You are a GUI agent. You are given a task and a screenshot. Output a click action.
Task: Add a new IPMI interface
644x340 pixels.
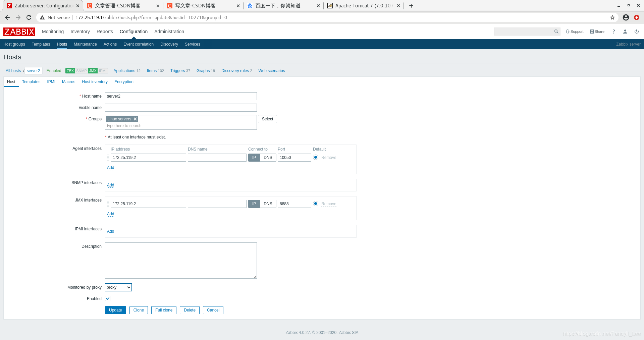tap(110, 231)
